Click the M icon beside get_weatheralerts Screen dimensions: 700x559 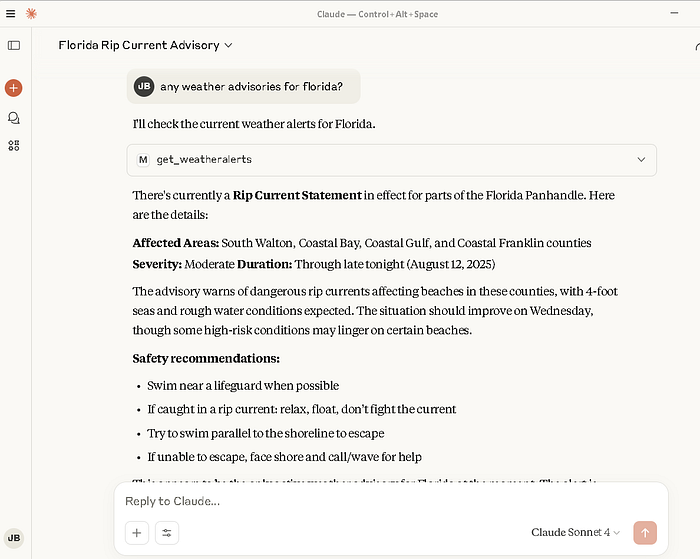[x=143, y=160]
